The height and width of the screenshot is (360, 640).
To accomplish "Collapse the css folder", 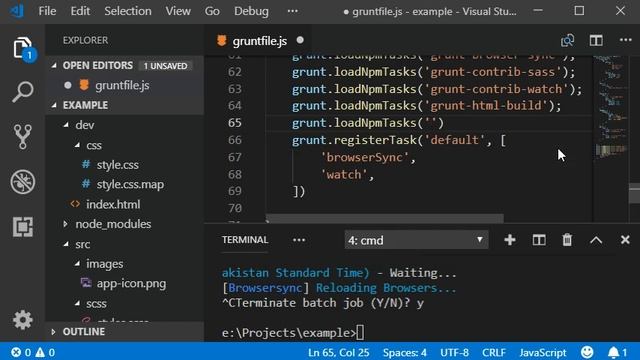I will pyautogui.click(x=77, y=145).
